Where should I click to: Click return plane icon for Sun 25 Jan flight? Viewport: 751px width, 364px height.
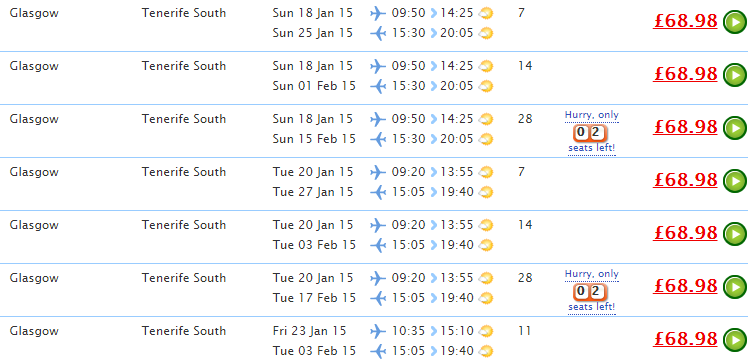click(378, 34)
